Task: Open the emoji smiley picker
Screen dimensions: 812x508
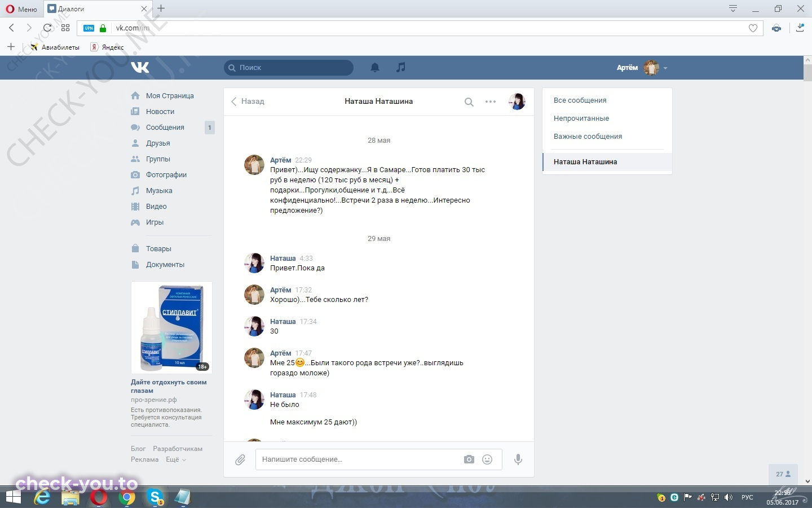Action: click(487, 459)
